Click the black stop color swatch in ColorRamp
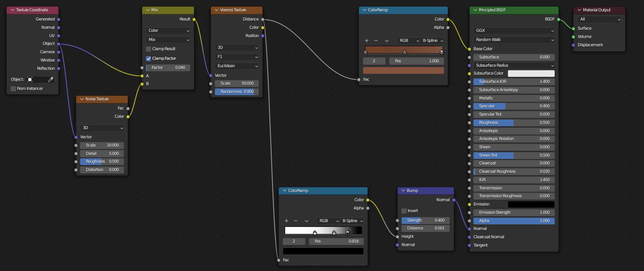Viewport: 644px width, 271px height. (323, 251)
